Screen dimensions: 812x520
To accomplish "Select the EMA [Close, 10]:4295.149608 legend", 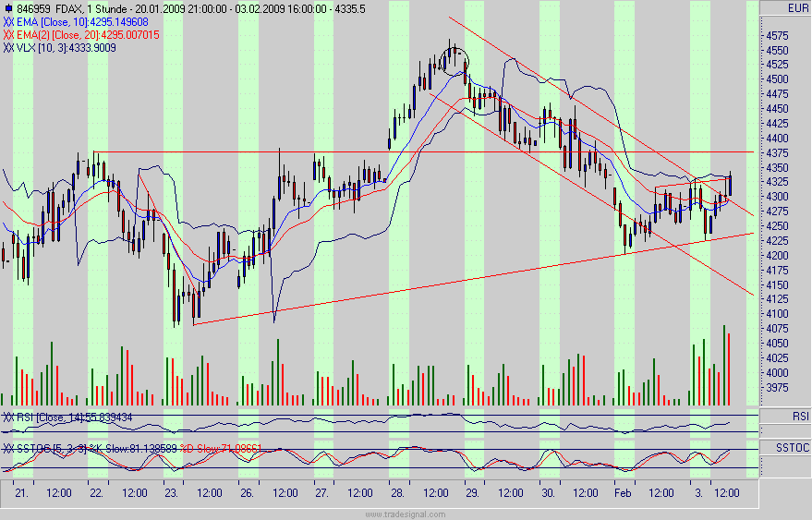I will [x=82, y=22].
